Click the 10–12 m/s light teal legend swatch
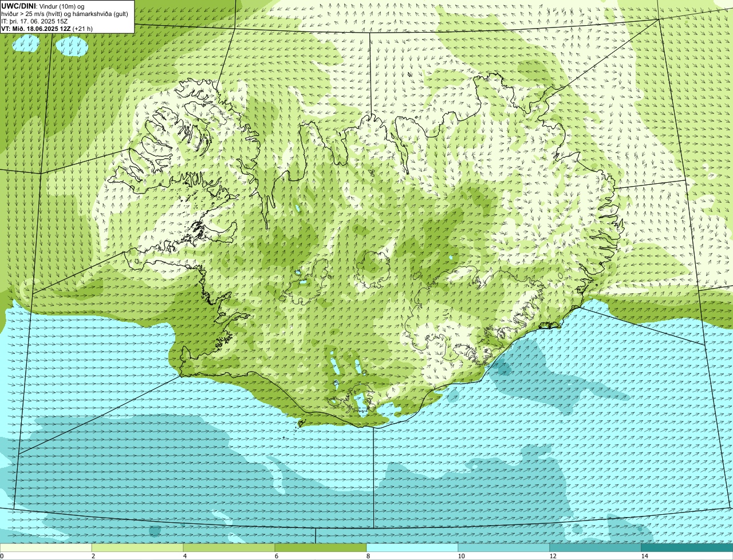 pos(504,547)
